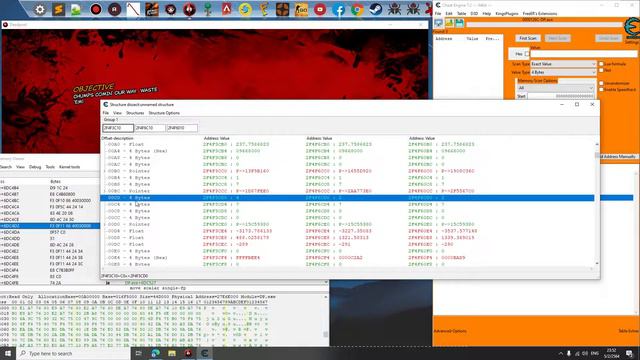640x360 pixels.
Task: Click Advanced Options in Cheat Engine
Action: pyautogui.click(x=450, y=331)
